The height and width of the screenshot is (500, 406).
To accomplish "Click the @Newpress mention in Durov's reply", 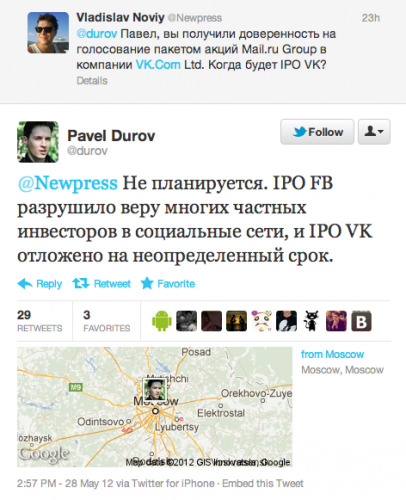I will point(68,183).
